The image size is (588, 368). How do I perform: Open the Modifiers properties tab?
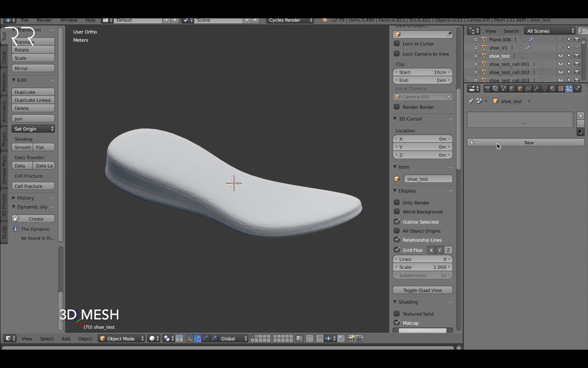pos(536,88)
